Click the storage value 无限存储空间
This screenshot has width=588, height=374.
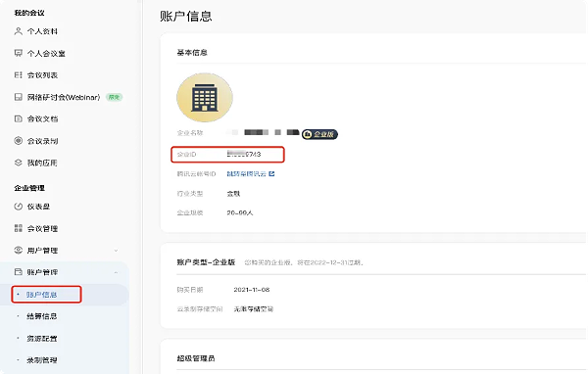(254, 309)
